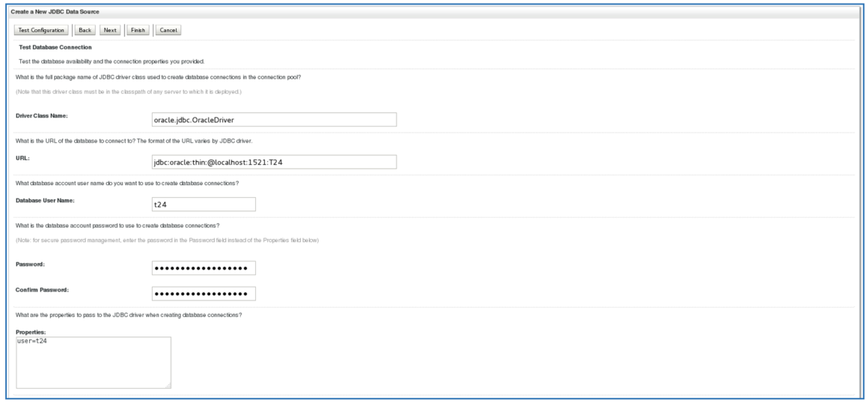Image resolution: width=868 pixels, height=403 pixels.
Task: Cancel the JDBC data source creation
Action: coord(168,30)
